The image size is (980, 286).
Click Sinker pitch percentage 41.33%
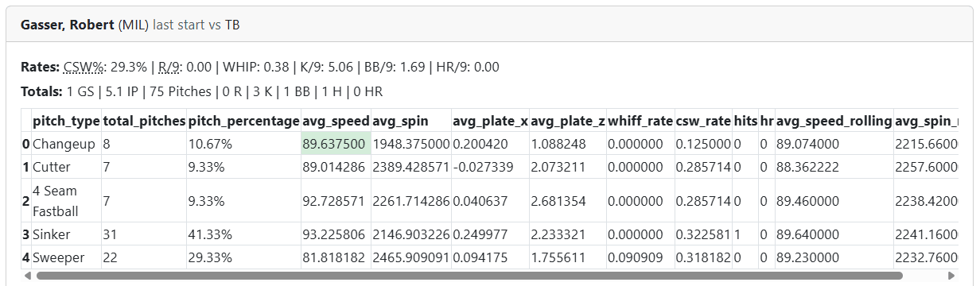pos(243,234)
